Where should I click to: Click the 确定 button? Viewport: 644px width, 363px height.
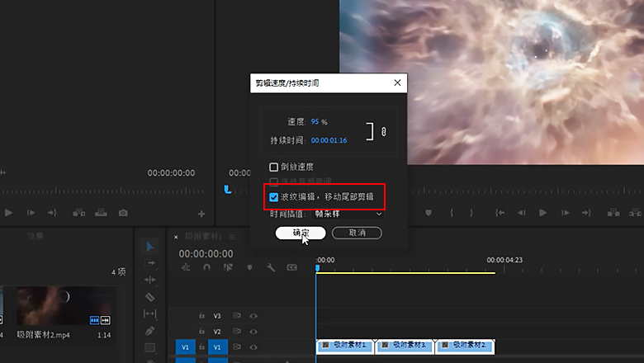click(x=301, y=233)
